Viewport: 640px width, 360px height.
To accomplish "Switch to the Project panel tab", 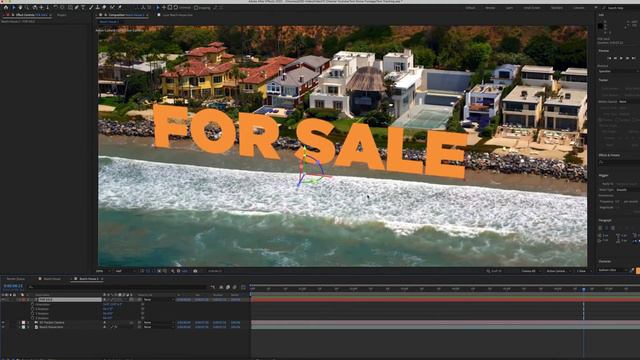I will coord(62,15).
